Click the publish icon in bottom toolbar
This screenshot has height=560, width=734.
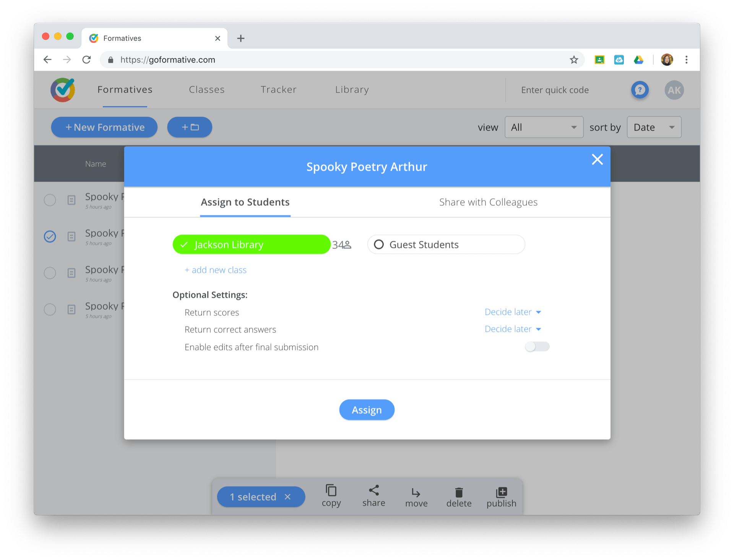coord(501,492)
